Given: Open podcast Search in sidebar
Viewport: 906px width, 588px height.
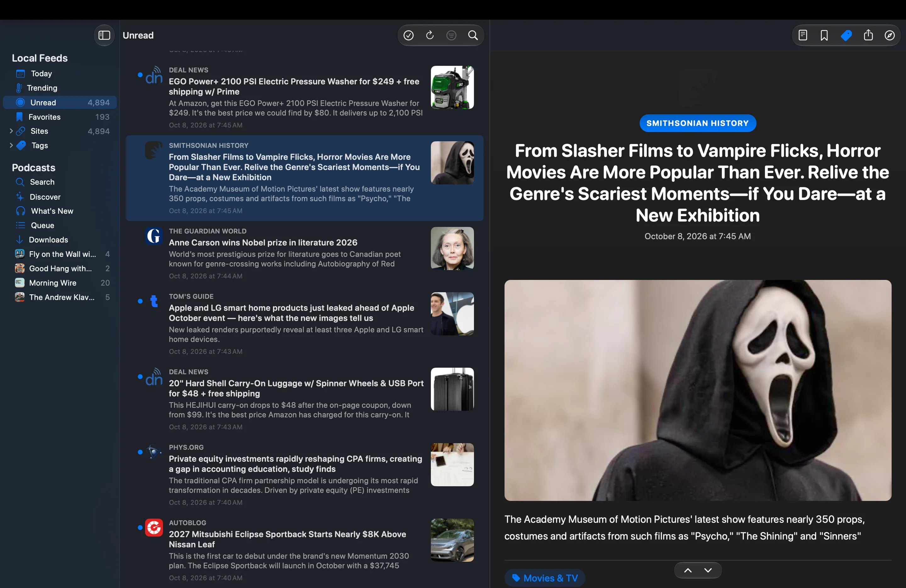Looking at the screenshot, I should point(60,182).
